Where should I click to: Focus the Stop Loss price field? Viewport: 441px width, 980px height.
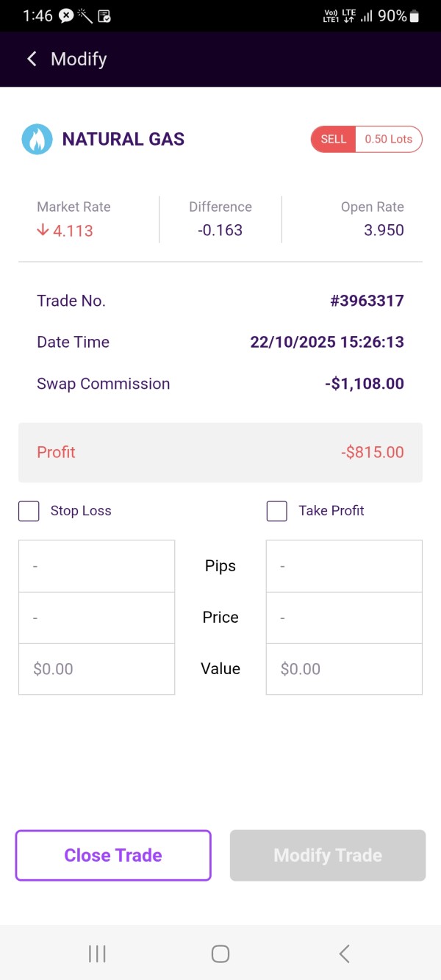click(x=96, y=618)
